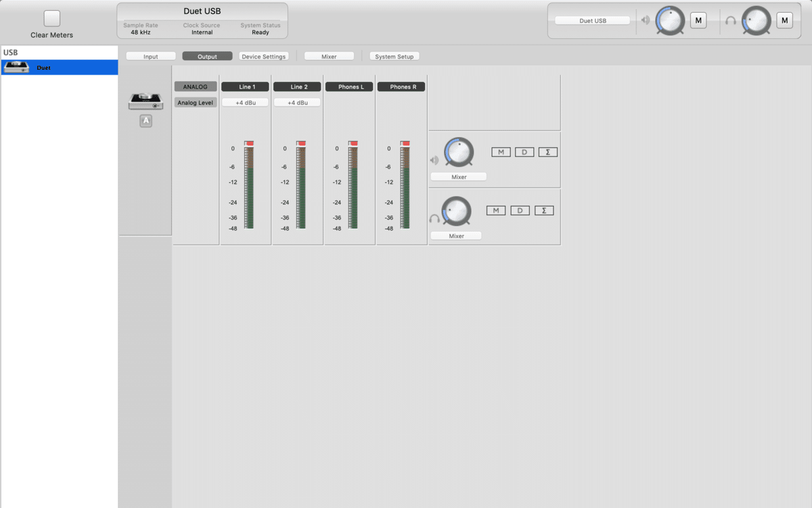Click the Phones L level meter
The width and height of the screenshot is (812, 508).
click(353, 185)
